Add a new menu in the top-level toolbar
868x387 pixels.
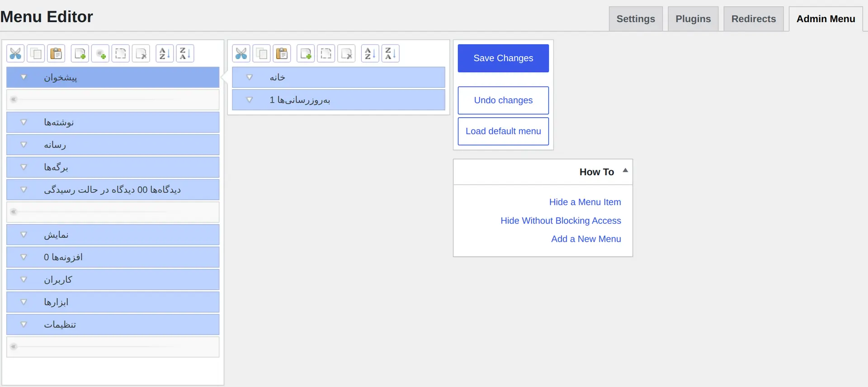click(x=80, y=53)
